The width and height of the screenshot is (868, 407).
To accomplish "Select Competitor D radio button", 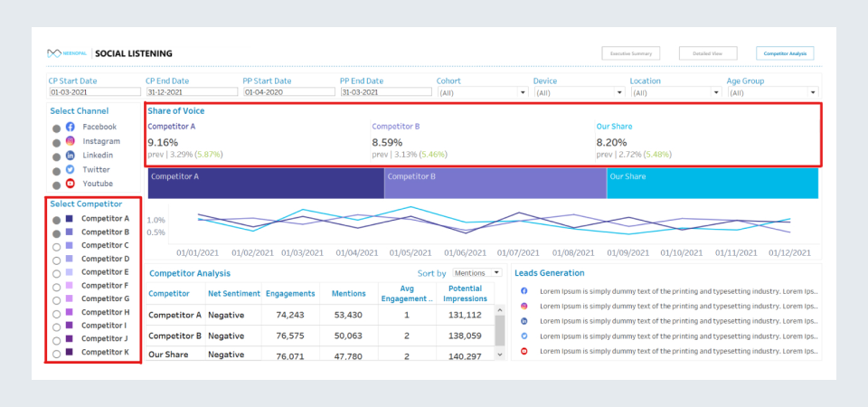I will 56,260.
